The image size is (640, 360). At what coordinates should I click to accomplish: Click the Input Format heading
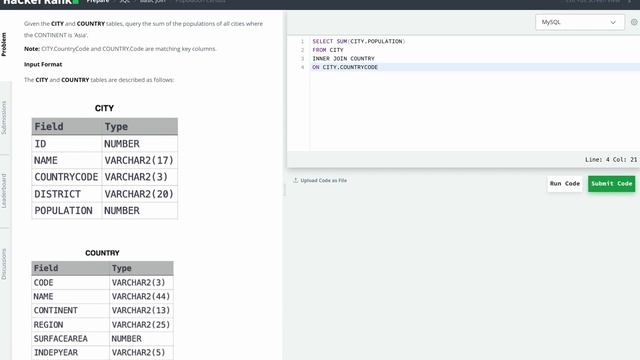coord(43,64)
